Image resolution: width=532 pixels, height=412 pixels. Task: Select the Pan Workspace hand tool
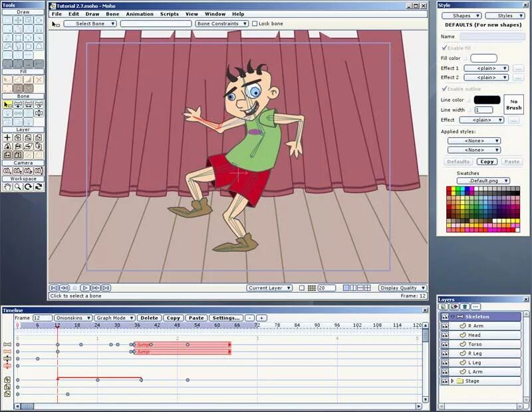click(x=7, y=186)
